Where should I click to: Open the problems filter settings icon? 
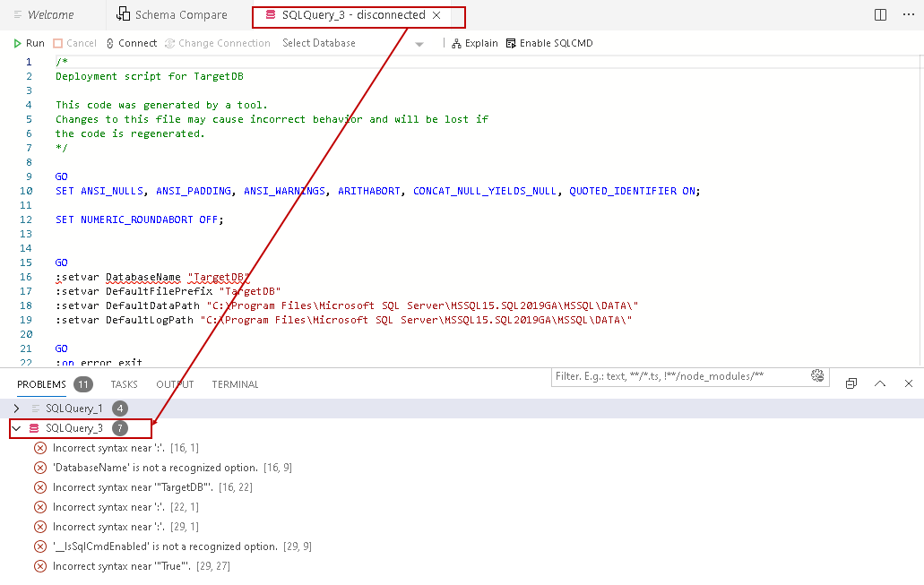817,376
